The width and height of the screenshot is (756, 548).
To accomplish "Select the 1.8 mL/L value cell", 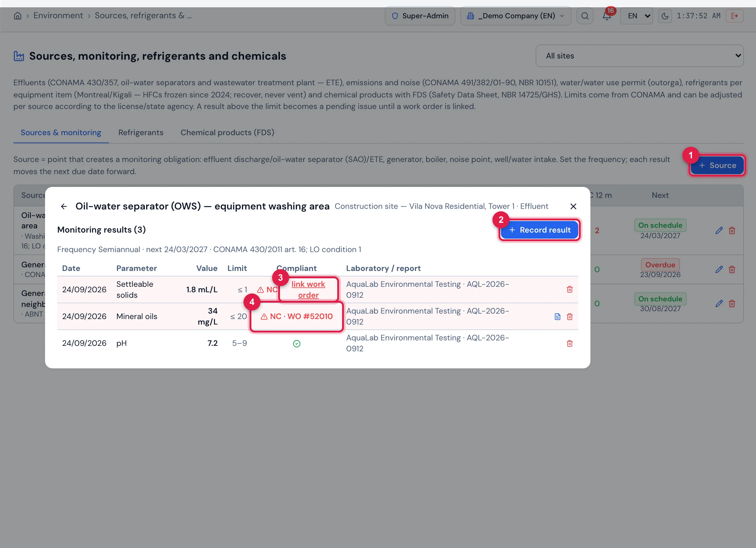I will click(202, 290).
